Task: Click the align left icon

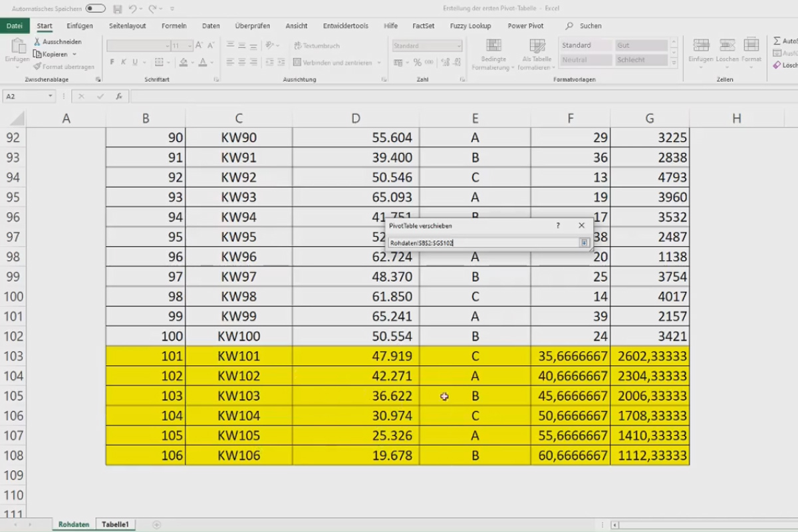Action: point(230,63)
